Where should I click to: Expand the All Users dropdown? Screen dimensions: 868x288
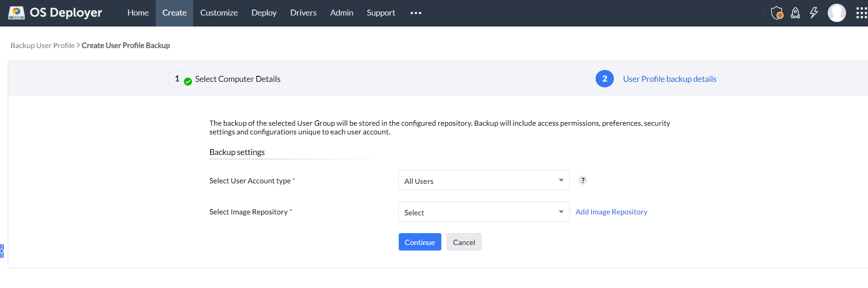[x=484, y=180]
